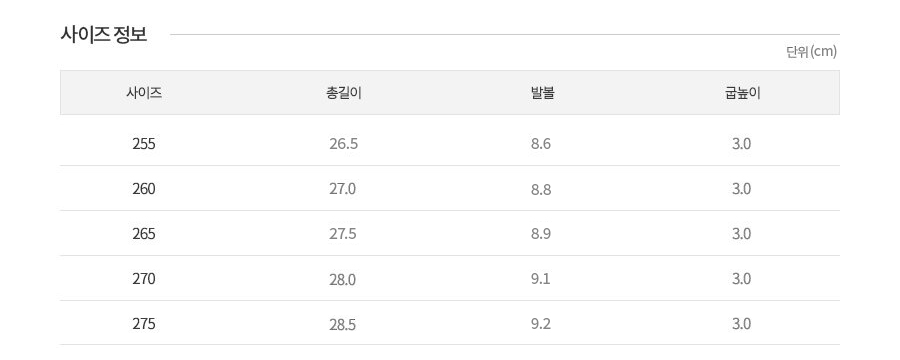Click foot width value 8.8
Viewport: 900px width, 360px height.
541,189
